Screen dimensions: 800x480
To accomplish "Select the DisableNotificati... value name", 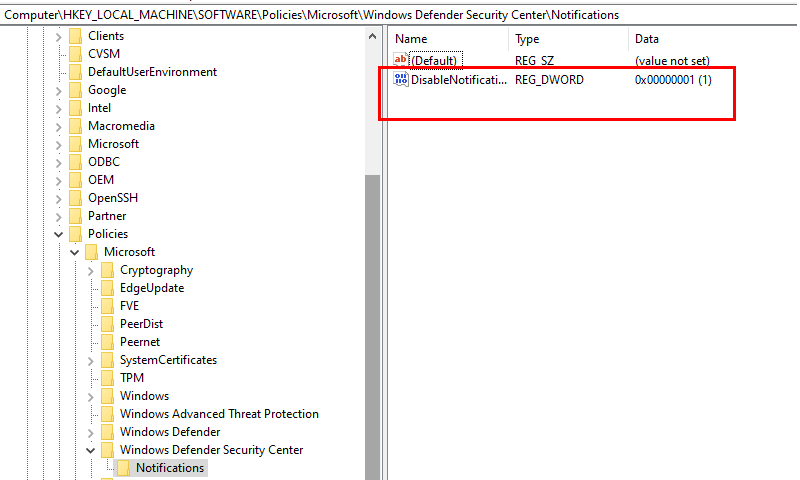I will 459,80.
